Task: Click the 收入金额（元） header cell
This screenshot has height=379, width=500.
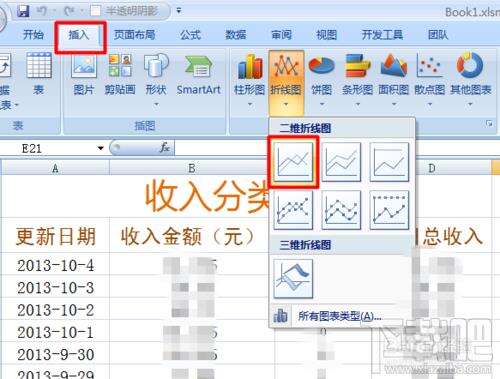Action: (188, 236)
